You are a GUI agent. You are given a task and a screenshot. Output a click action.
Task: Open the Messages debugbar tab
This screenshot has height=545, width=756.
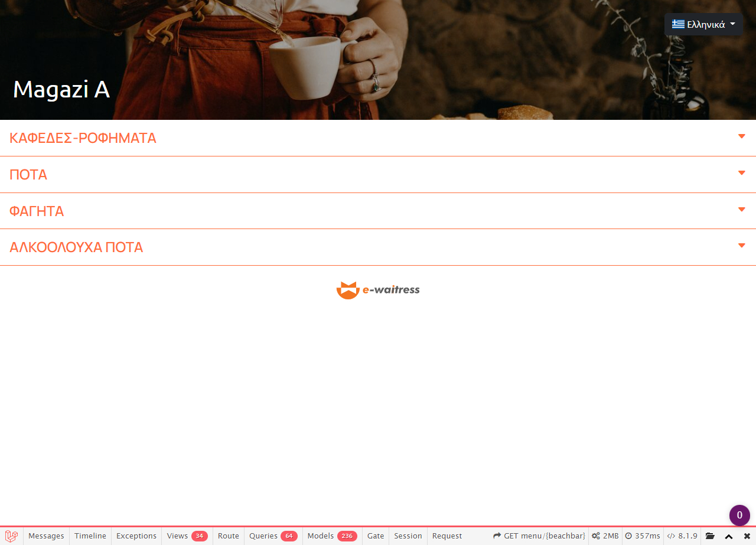pyautogui.click(x=46, y=536)
